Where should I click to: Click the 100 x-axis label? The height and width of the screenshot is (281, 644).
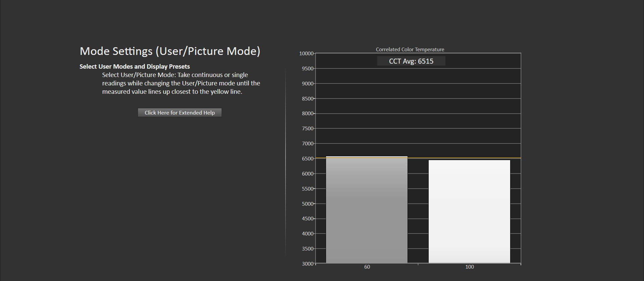pos(469,267)
